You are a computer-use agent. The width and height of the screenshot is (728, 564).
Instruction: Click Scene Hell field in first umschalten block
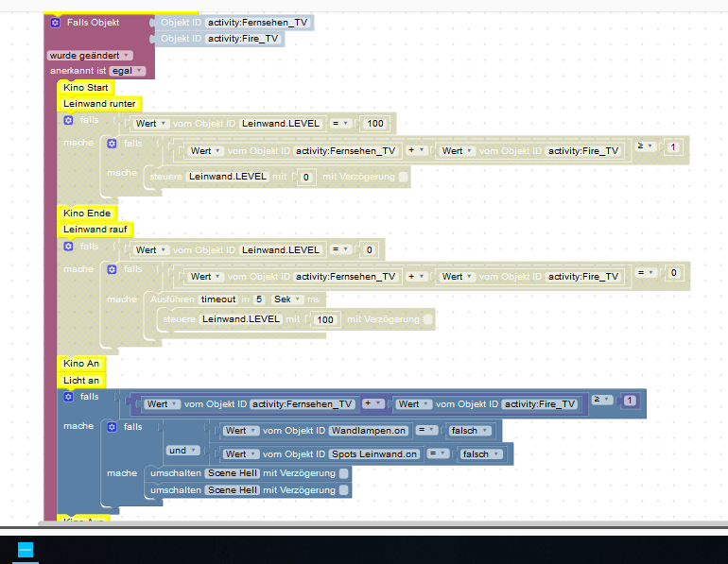(233, 473)
